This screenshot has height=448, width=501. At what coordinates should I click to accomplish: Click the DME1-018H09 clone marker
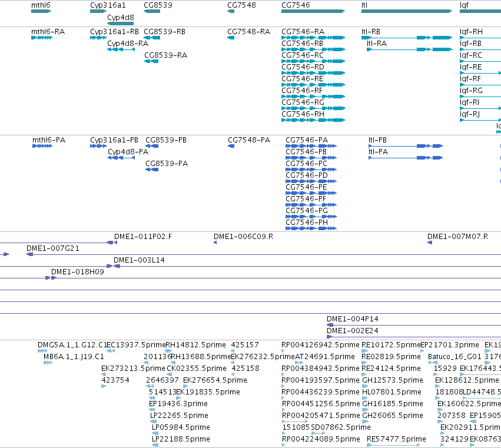coord(54,278)
